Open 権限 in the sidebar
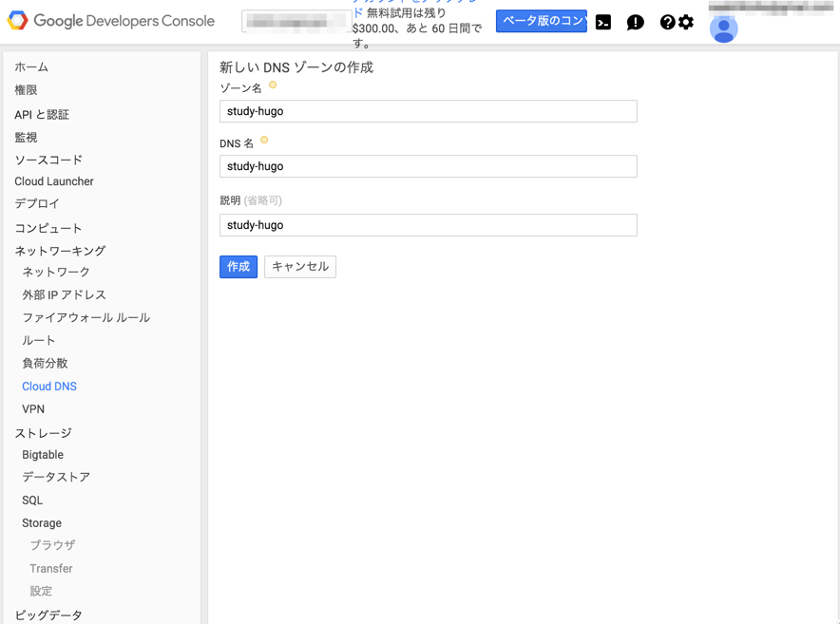This screenshot has width=840, height=624. 26,90
